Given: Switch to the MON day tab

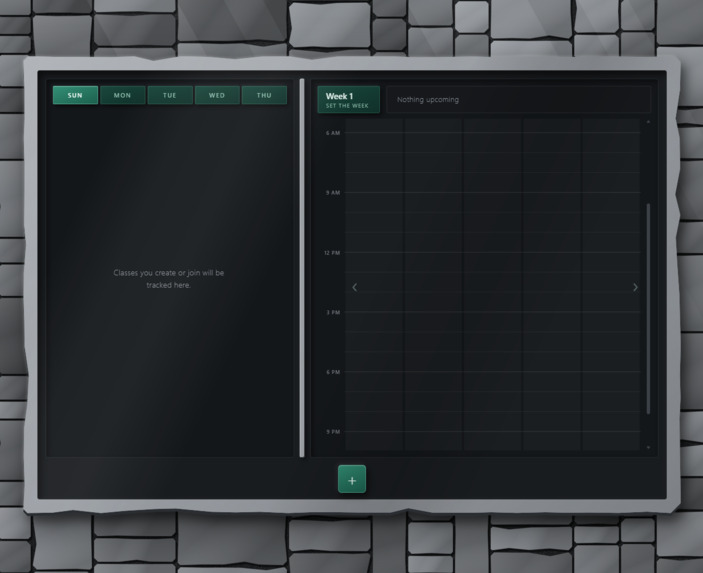Looking at the screenshot, I should click(122, 95).
